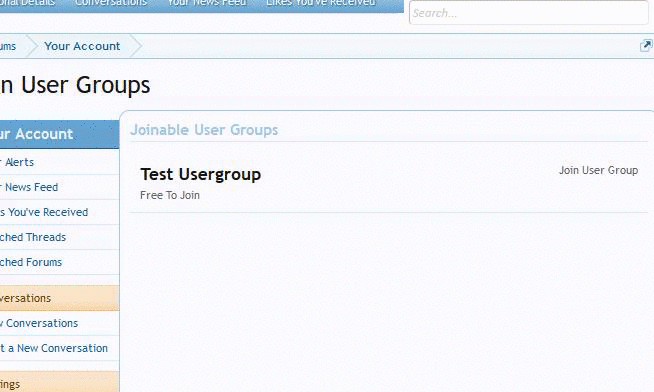Image resolution: width=654 pixels, height=392 pixels.
Task: Go to the Forums breadcrumb link
Action: pyautogui.click(x=8, y=46)
